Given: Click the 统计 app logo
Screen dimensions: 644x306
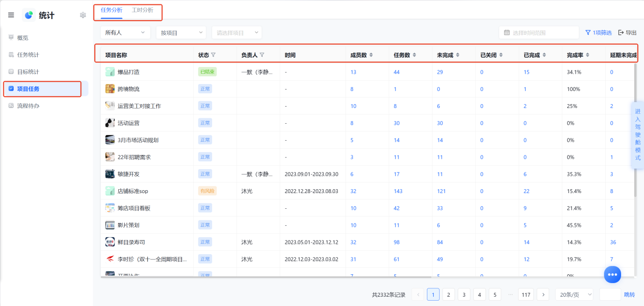Looking at the screenshot, I should [x=29, y=15].
